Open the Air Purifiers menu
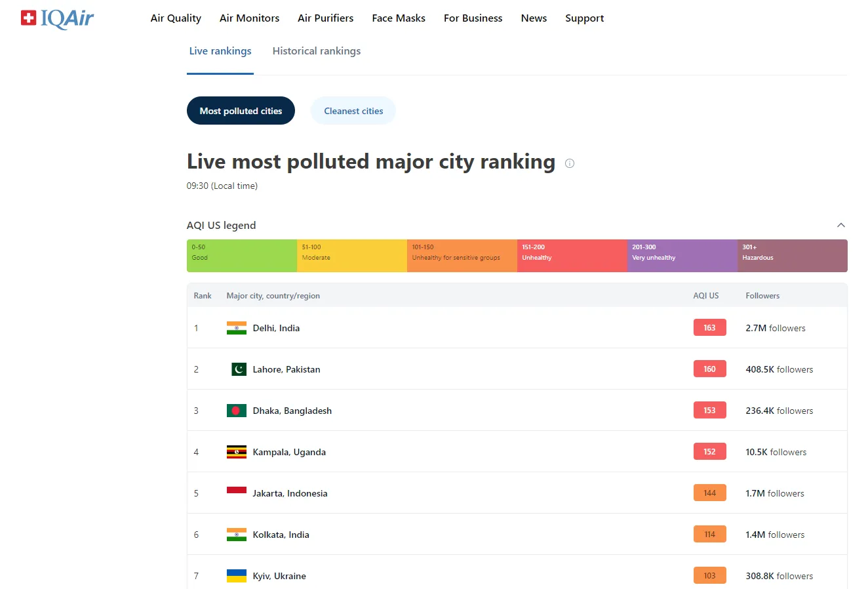 click(x=325, y=18)
